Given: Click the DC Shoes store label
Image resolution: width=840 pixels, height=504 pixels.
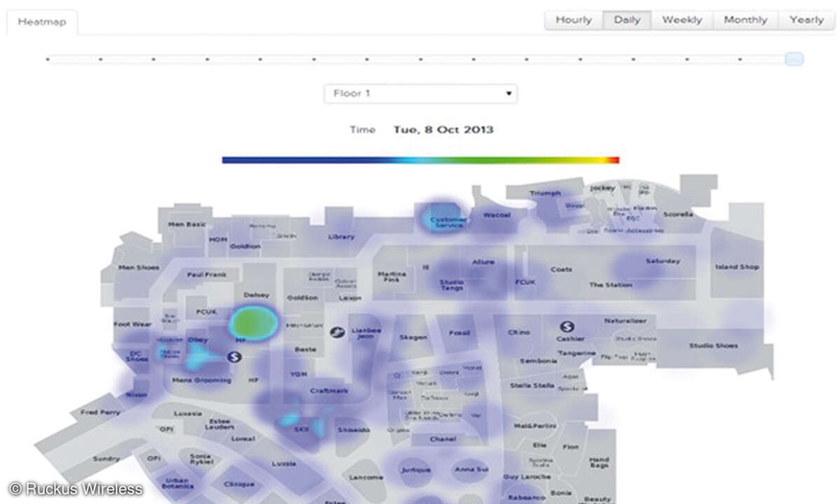Looking at the screenshot, I should (137, 356).
